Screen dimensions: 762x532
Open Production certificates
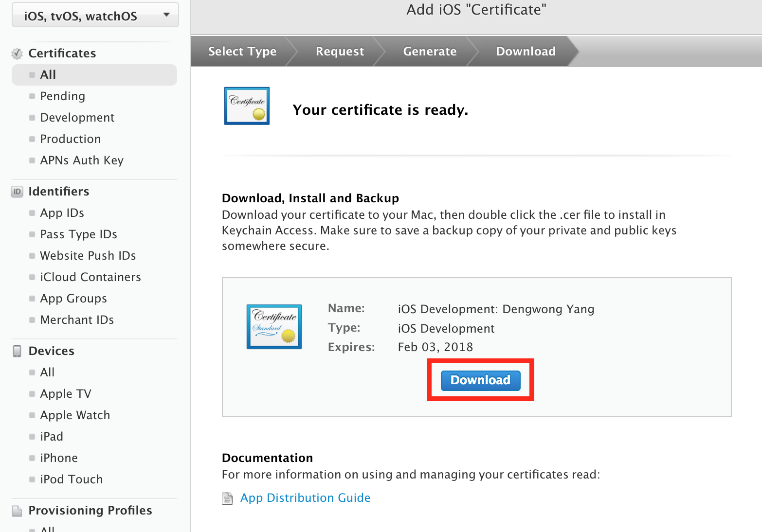71,139
